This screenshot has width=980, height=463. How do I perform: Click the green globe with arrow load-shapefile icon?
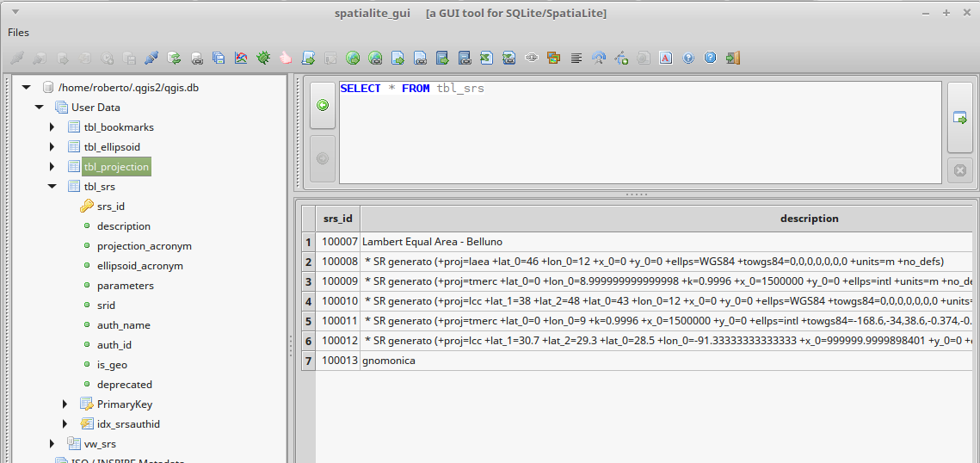point(353,59)
